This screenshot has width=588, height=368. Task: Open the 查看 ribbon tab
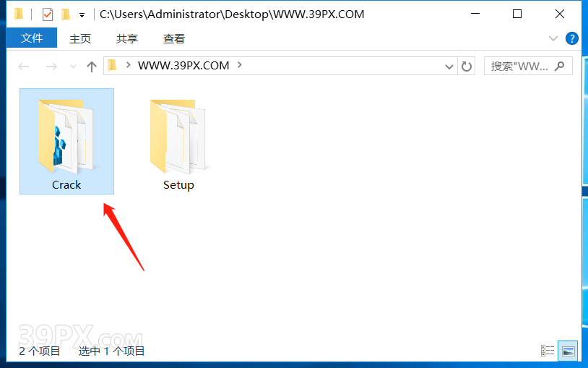pyautogui.click(x=174, y=38)
